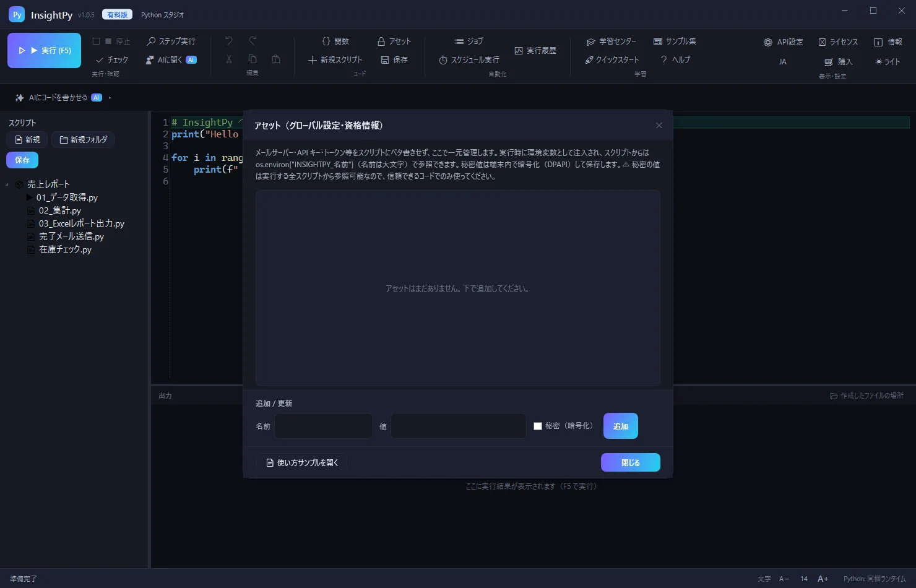Open クイックスタート guide
This screenshot has height=588, width=916.
click(611, 60)
